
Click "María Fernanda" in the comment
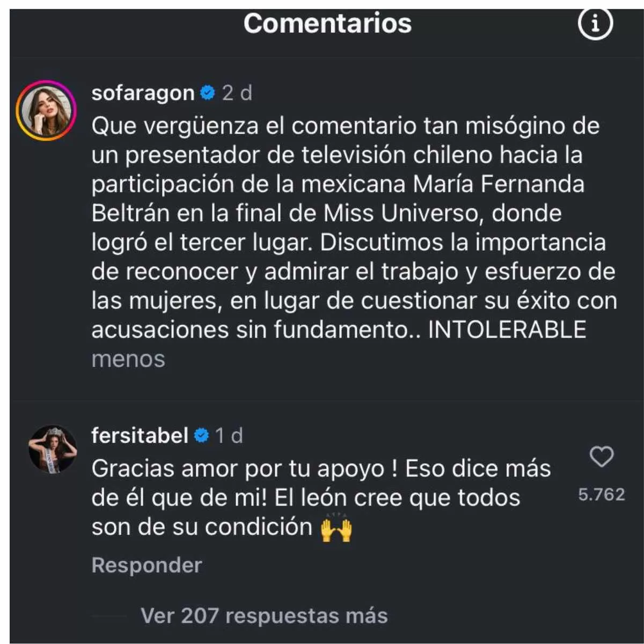499,184
